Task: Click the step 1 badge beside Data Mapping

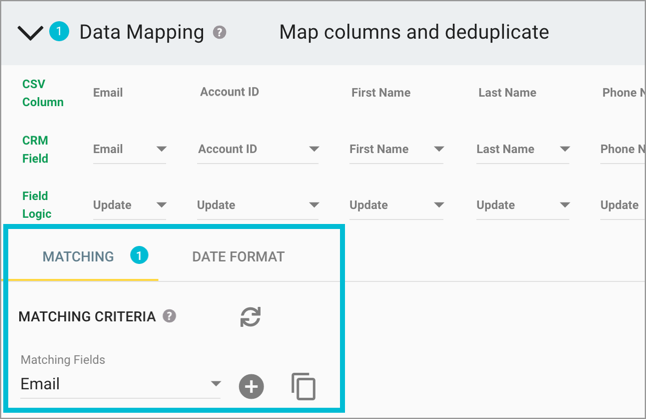Action: point(59,31)
